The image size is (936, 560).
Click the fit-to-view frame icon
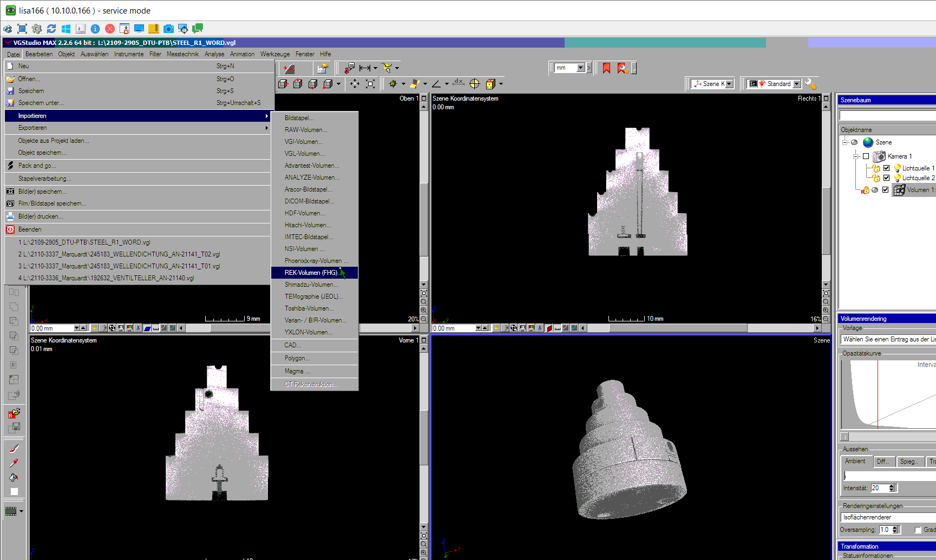(370, 84)
